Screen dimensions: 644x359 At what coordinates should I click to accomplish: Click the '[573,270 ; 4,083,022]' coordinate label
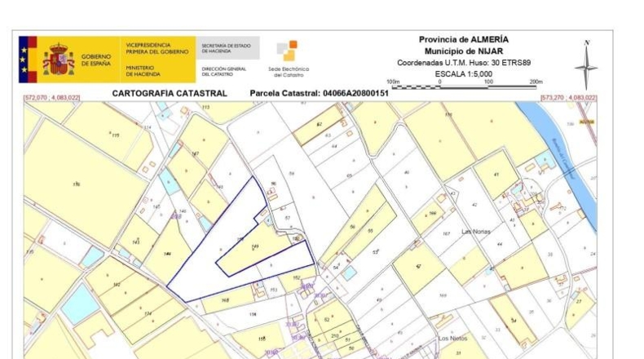tap(568, 98)
